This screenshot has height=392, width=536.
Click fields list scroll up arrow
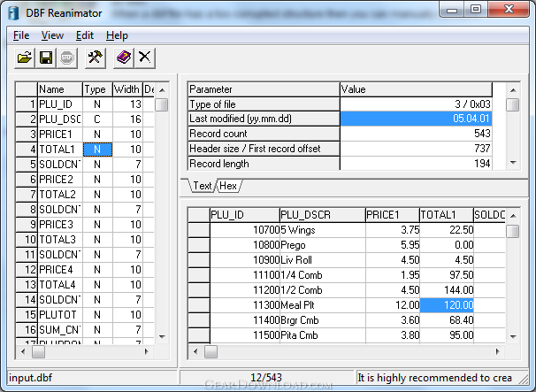point(162,90)
